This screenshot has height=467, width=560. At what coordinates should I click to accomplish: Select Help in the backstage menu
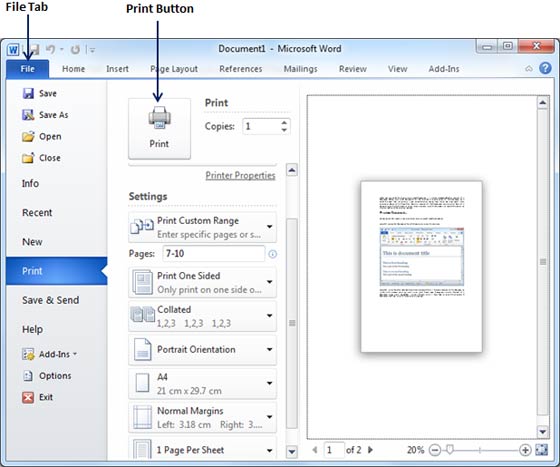coord(32,329)
